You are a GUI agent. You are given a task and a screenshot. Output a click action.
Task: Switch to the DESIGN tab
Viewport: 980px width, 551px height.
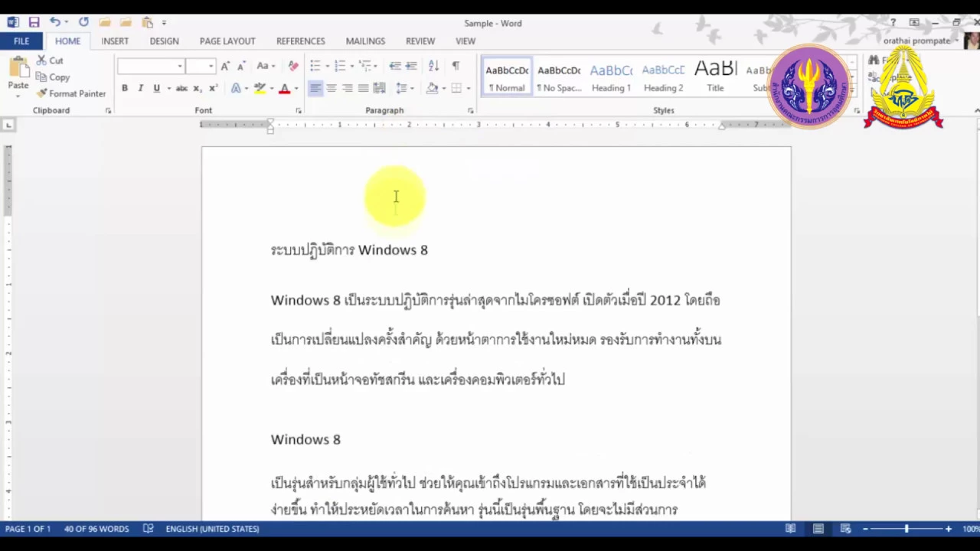pyautogui.click(x=164, y=41)
